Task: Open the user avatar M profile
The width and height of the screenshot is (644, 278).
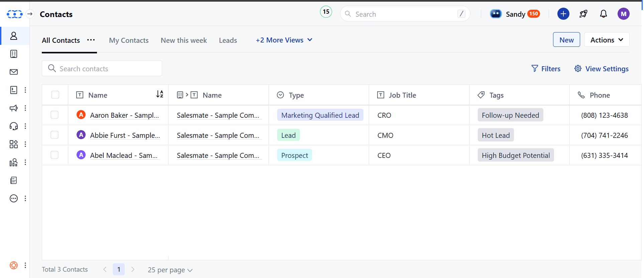Action: [x=623, y=14]
